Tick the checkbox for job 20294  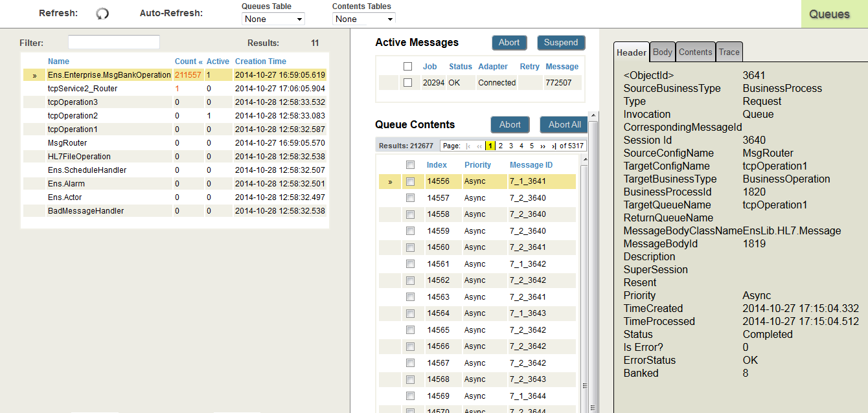[407, 83]
